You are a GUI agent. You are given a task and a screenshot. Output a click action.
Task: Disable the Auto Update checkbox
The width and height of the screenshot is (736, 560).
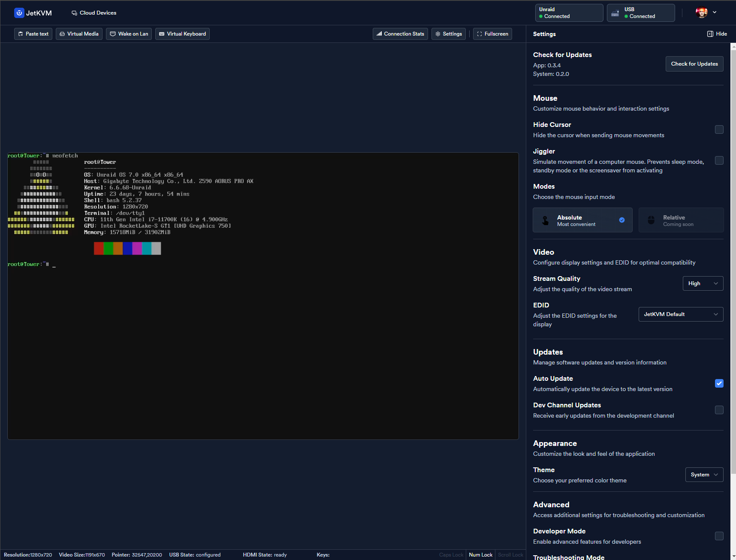click(x=719, y=383)
